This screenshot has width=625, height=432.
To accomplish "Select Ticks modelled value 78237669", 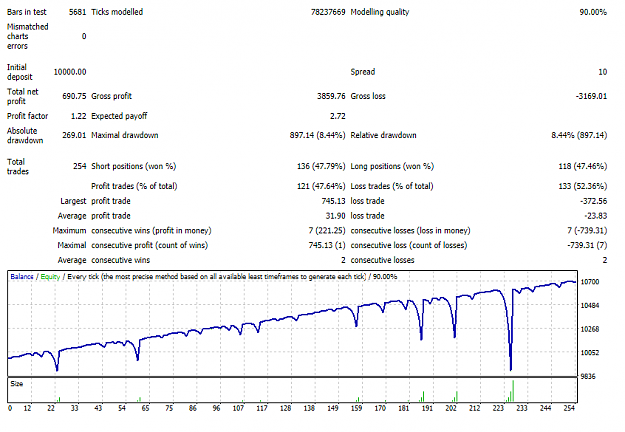I will (328, 12).
